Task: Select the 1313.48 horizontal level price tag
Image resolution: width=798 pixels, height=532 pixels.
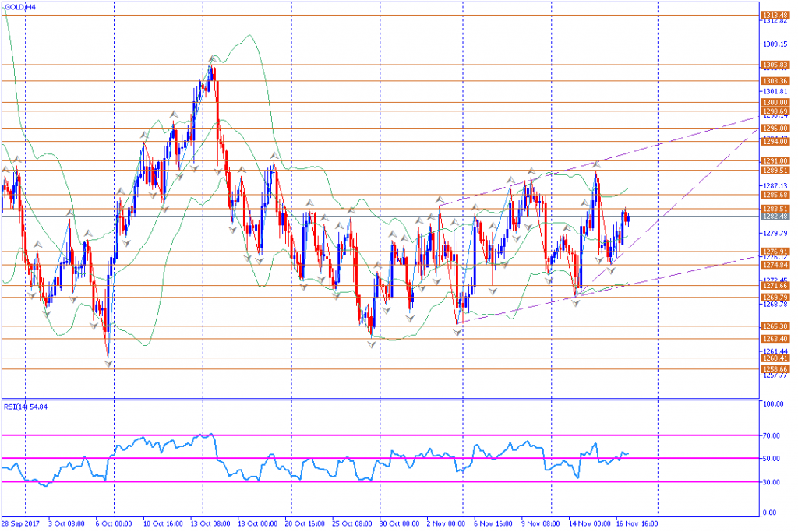Action: (x=775, y=16)
